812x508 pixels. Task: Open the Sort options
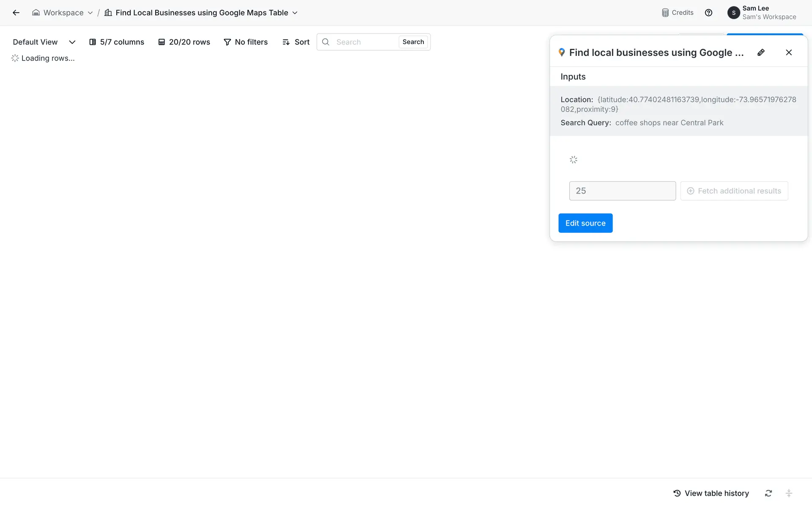[296, 42]
